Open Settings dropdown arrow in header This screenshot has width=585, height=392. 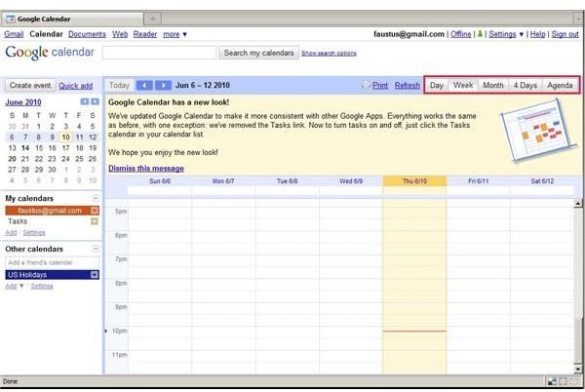point(522,34)
